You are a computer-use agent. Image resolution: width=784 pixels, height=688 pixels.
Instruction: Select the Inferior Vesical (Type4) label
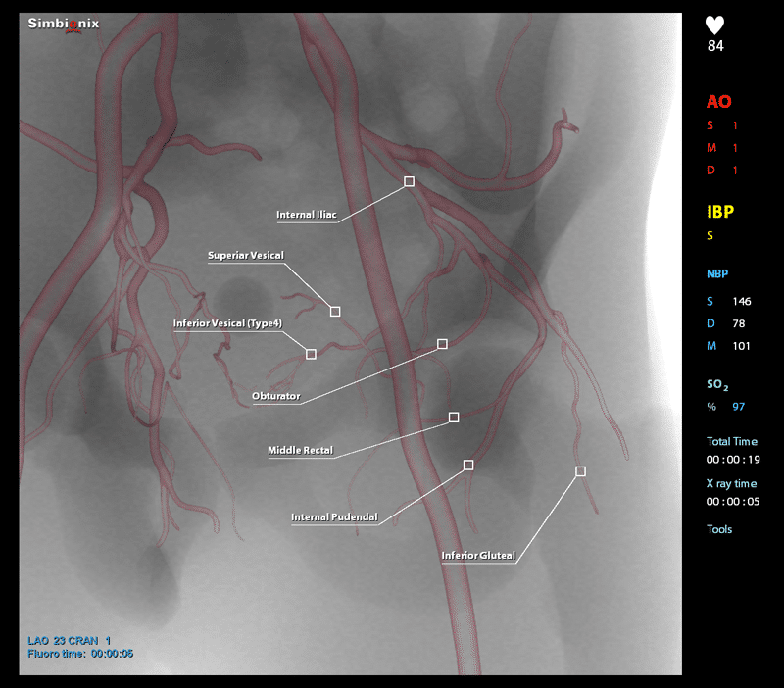[227, 323]
